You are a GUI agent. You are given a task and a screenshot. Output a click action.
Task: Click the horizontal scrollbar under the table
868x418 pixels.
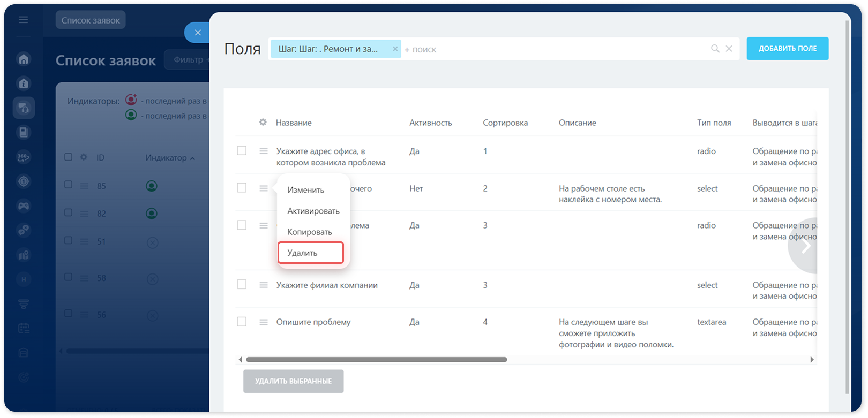coord(377,360)
